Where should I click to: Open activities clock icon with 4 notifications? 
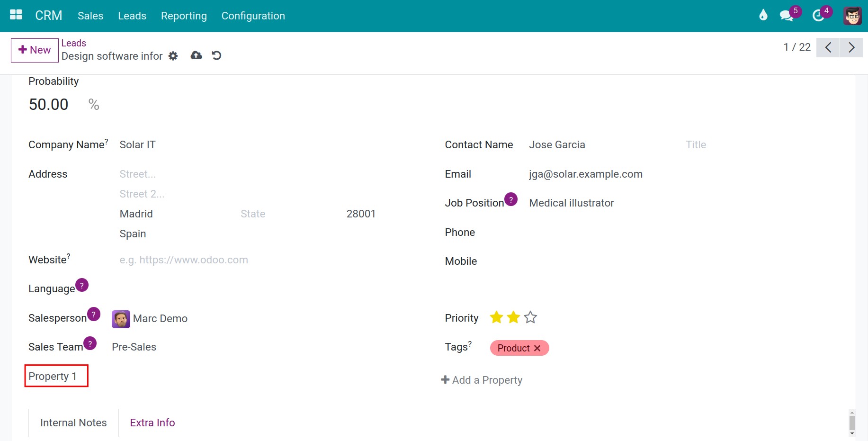coord(819,16)
